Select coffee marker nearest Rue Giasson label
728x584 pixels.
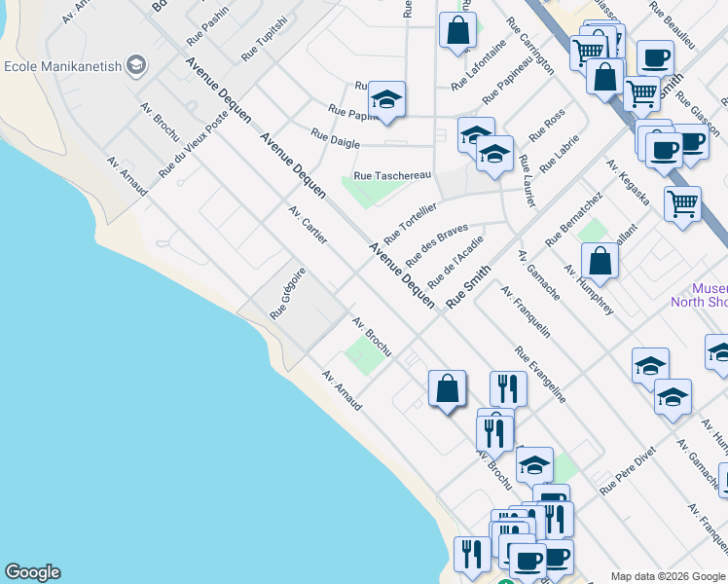[x=693, y=142]
